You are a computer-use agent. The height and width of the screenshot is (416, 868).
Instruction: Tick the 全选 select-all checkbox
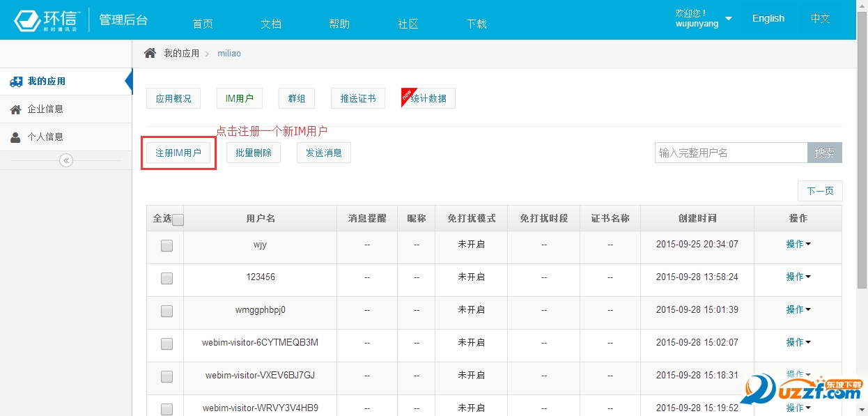(178, 219)
